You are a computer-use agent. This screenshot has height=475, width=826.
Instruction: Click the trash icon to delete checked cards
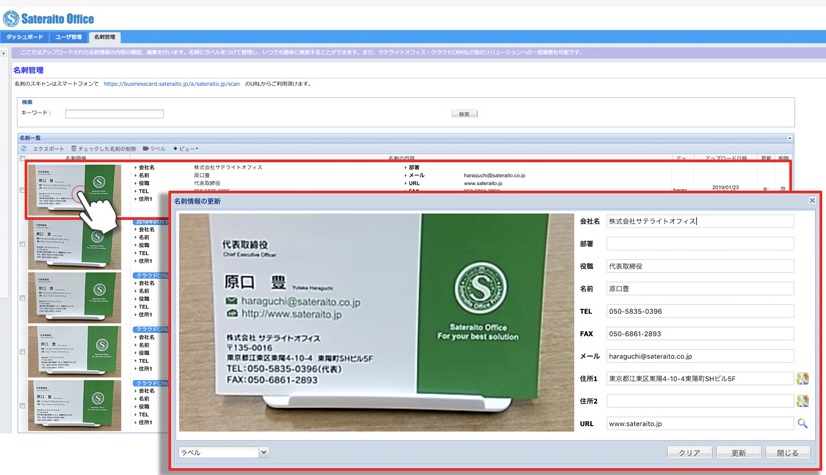coord(74,149)
